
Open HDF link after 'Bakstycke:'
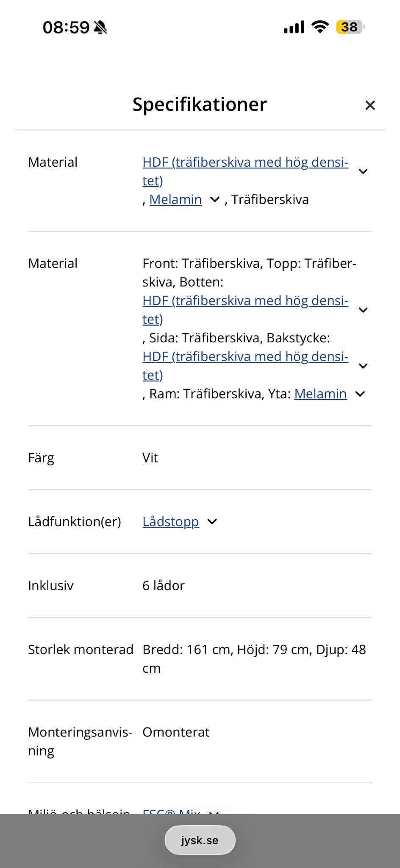point(245,357)
